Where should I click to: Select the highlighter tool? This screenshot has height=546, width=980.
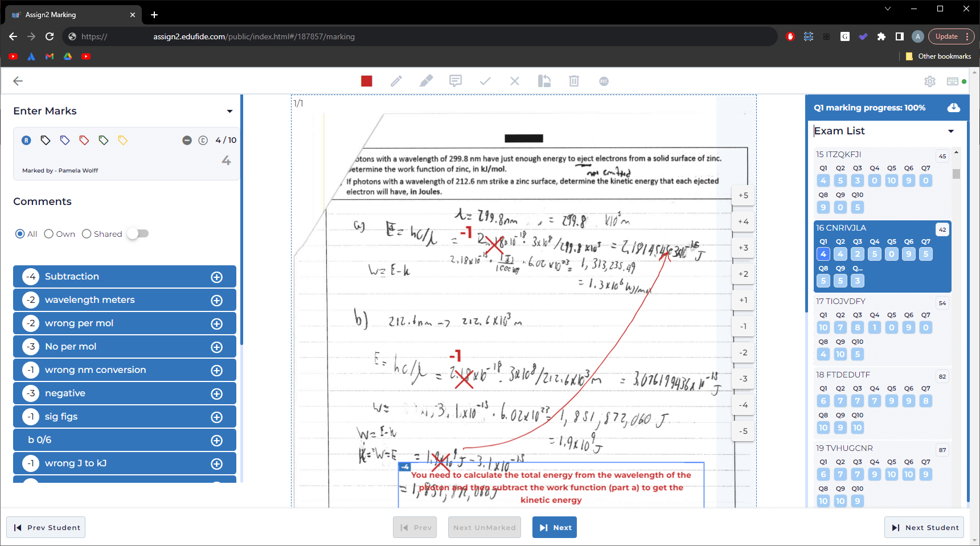click(x=426, y=81)
